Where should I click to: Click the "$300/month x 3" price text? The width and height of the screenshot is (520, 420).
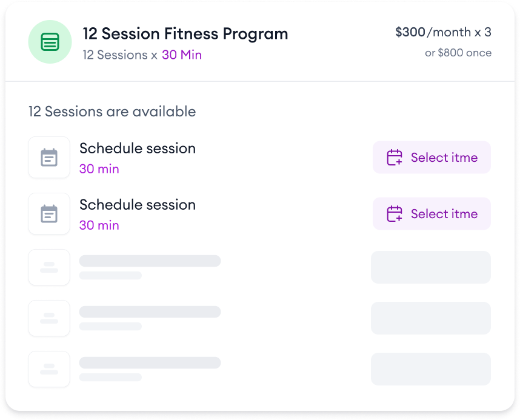click(443, 33)
